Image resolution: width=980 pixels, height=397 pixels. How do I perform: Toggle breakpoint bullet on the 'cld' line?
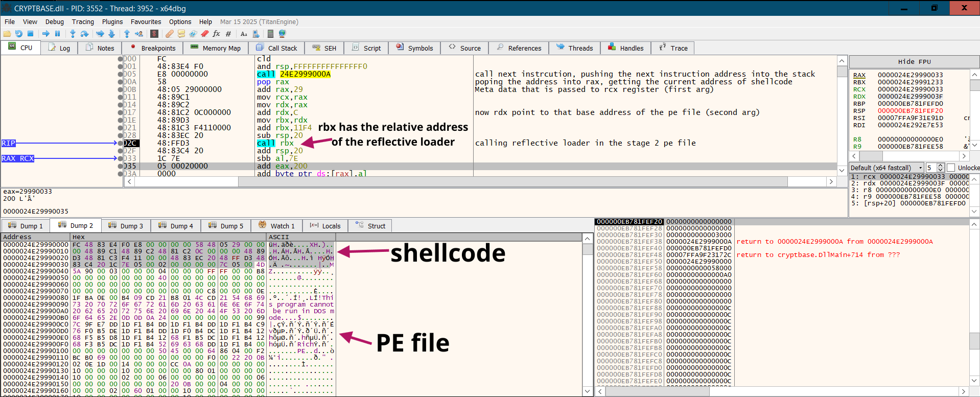coord(121,59)
